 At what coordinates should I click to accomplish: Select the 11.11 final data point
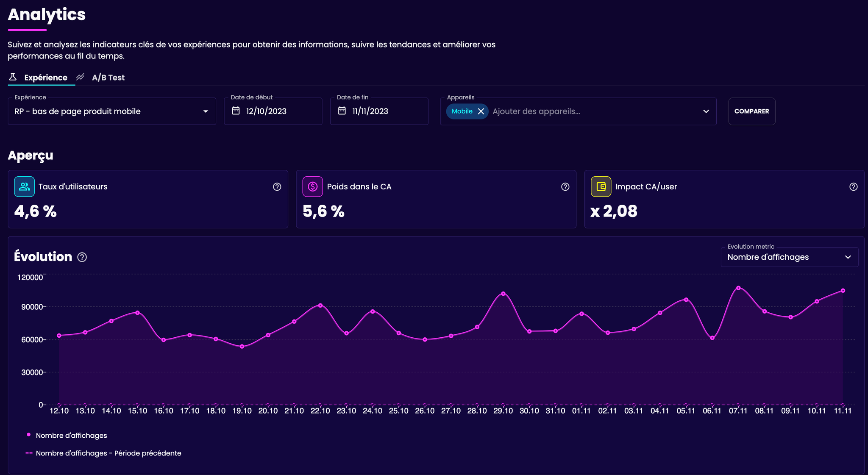tap(843, 291)
